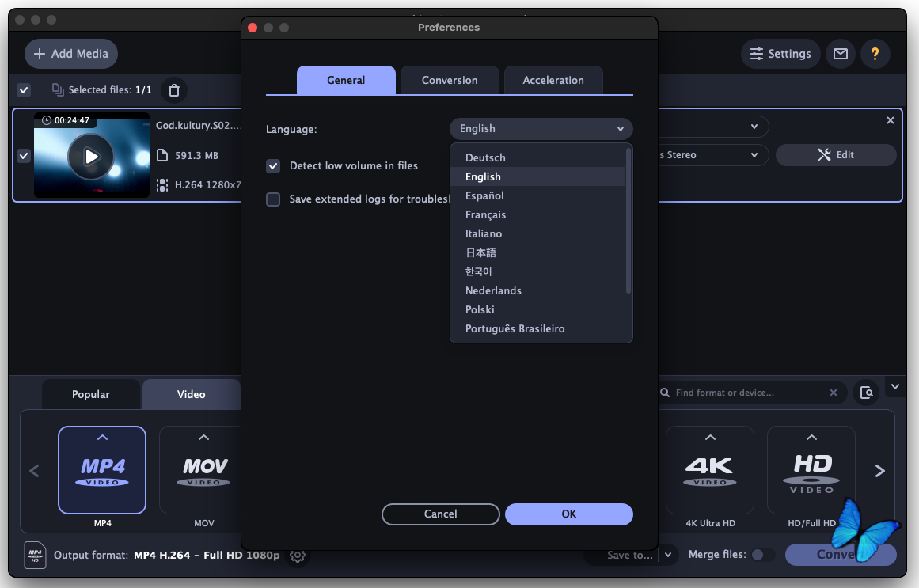This screenshot has width=919, height=588.
Task: Click the file size document icon
Action: pos(162,155)
